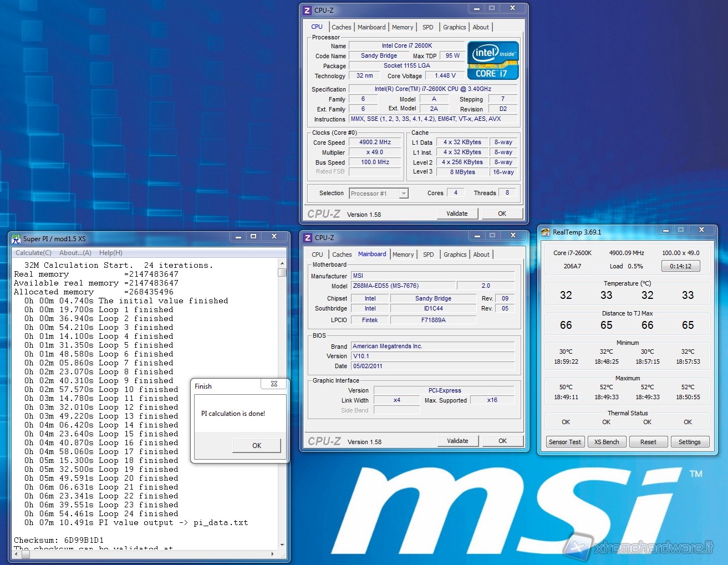Click the CPU-Z icon in top window title bar
Image resolution: width=728 pixels, height=565 pixels.
point(308,11)
